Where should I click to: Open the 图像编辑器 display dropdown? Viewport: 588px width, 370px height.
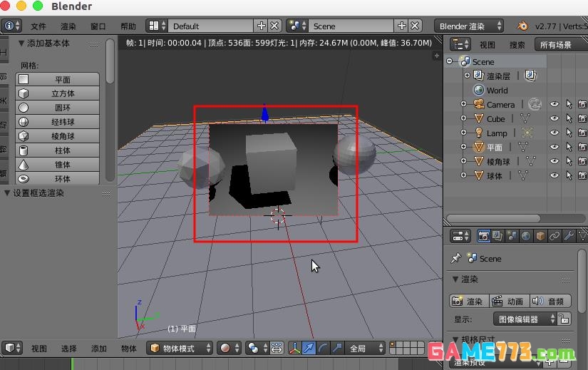(x=525, y=319)
